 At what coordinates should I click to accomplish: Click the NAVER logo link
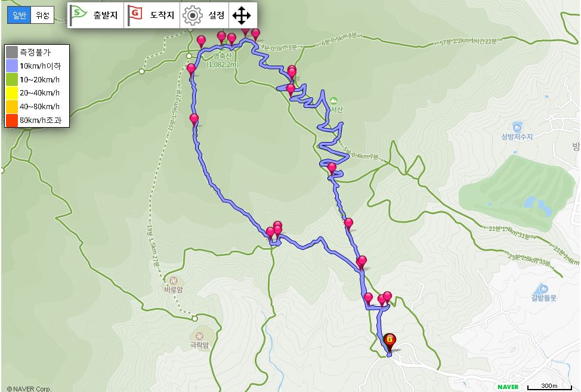point(508,387)
